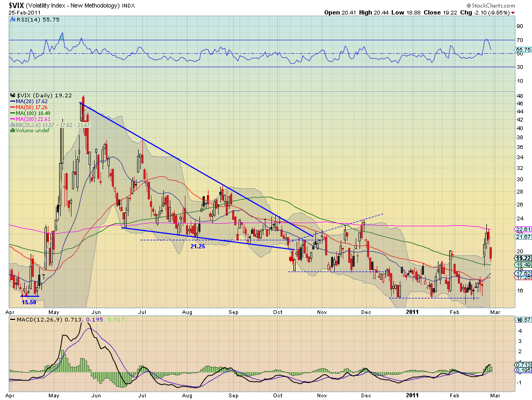
Task: Click the "Volume undef" legend text
Action: pyautogui.click(x=33, y=131)
